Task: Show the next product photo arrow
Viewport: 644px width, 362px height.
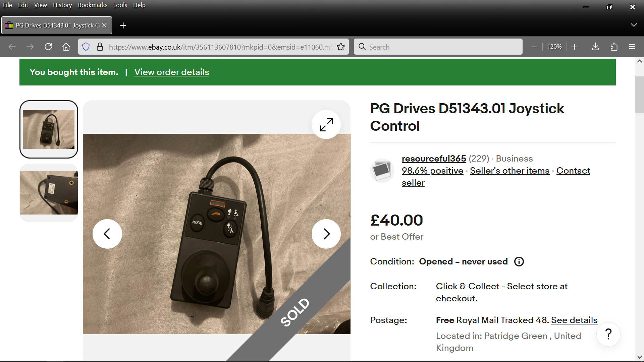Action: (326, 234)
